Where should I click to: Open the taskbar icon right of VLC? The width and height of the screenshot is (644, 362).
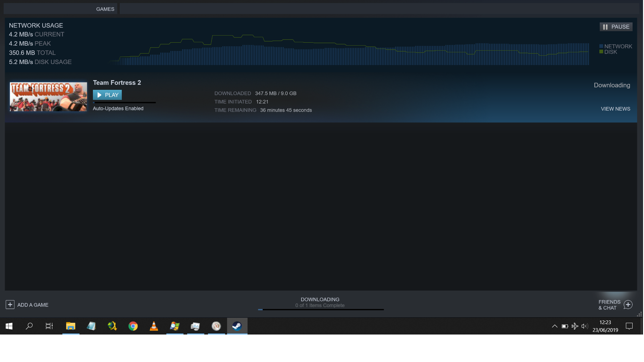[x=175, y=326]
